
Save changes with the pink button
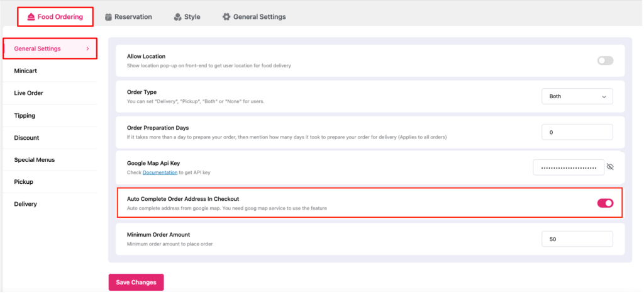tap(136, 283)
